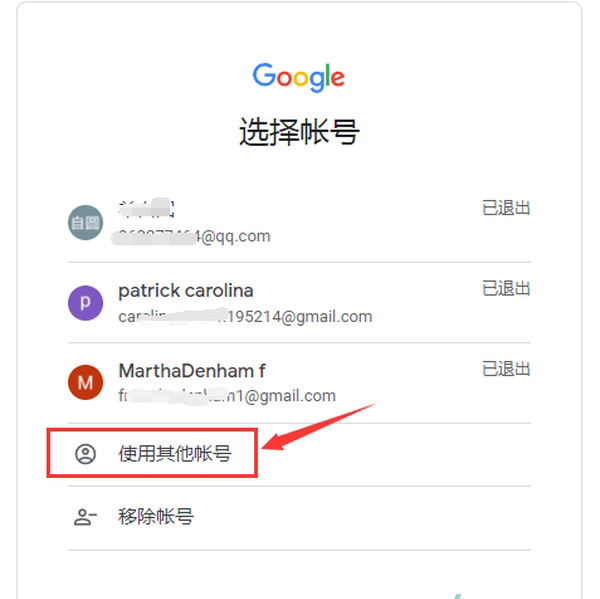Click the orange M avatar

click(85, 382)
